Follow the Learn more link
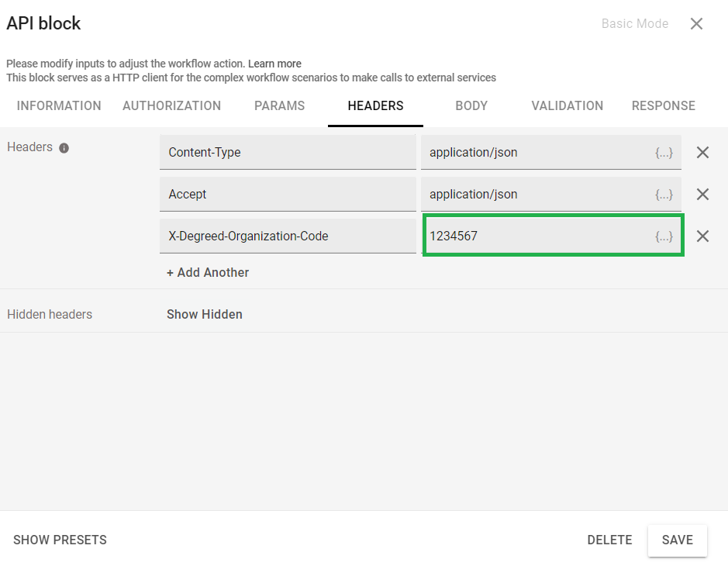The height and width of the screenshot is (566, 728). coord(274,64)
